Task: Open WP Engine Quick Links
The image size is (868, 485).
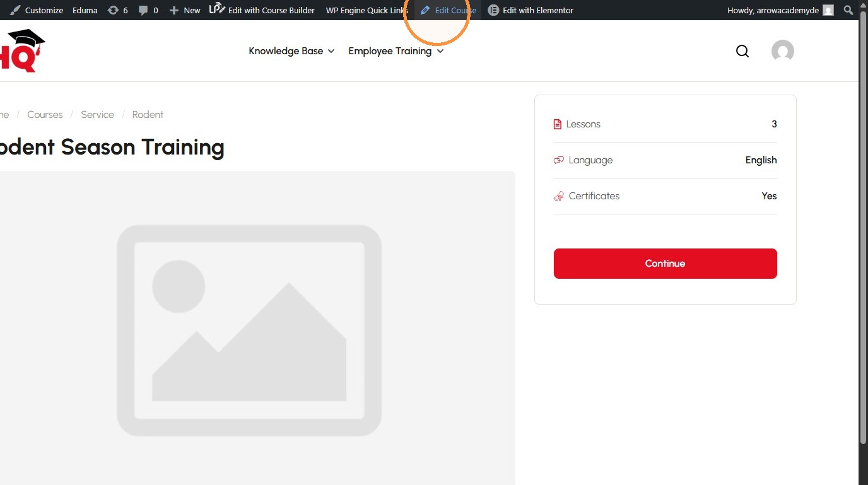Action: coord(367,10)
